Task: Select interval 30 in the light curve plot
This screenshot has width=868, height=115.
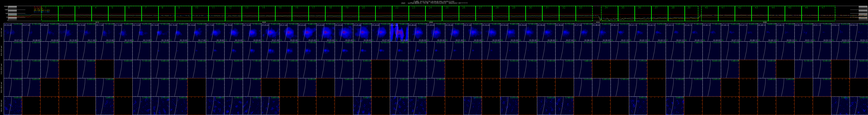Action: click(534, 13)
